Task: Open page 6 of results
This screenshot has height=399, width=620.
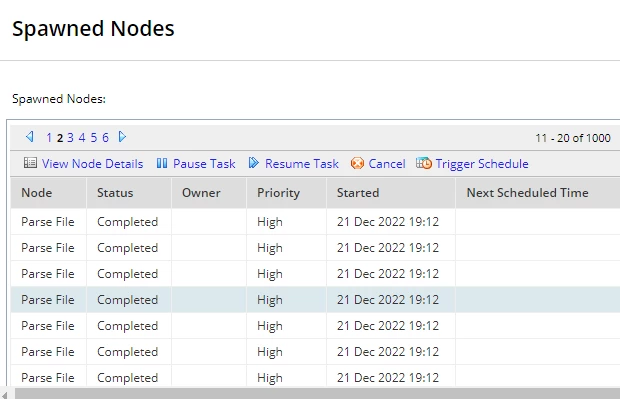Action: pyautogui.click(x=105, y=138)
